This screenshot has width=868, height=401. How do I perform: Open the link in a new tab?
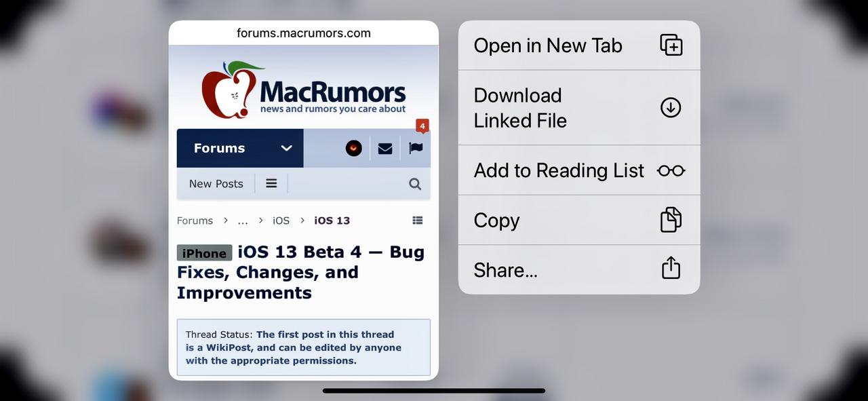(579, 45)
